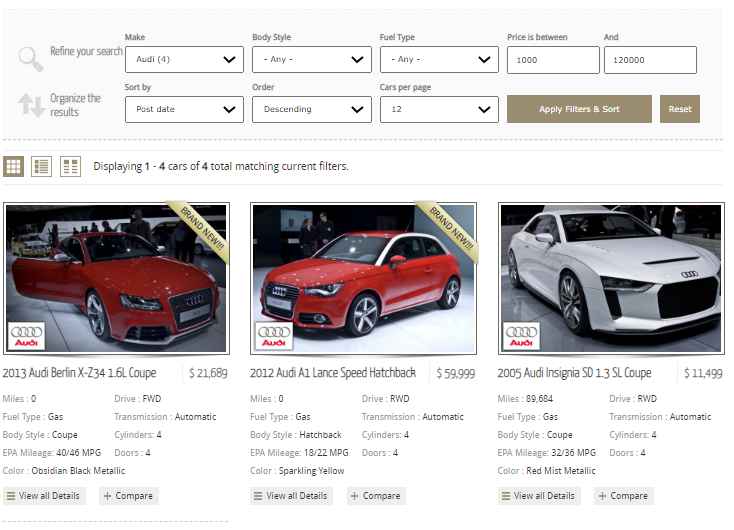Click the up-down arrows sort icon
Viewport: 734px width, 530px height.
pyautogui.click(x=31, y=105)
